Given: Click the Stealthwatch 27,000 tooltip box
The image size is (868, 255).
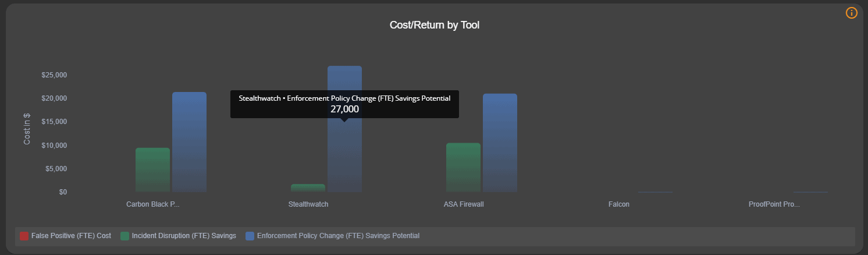Looking at the screenshot, I should (x=344, y=104).
